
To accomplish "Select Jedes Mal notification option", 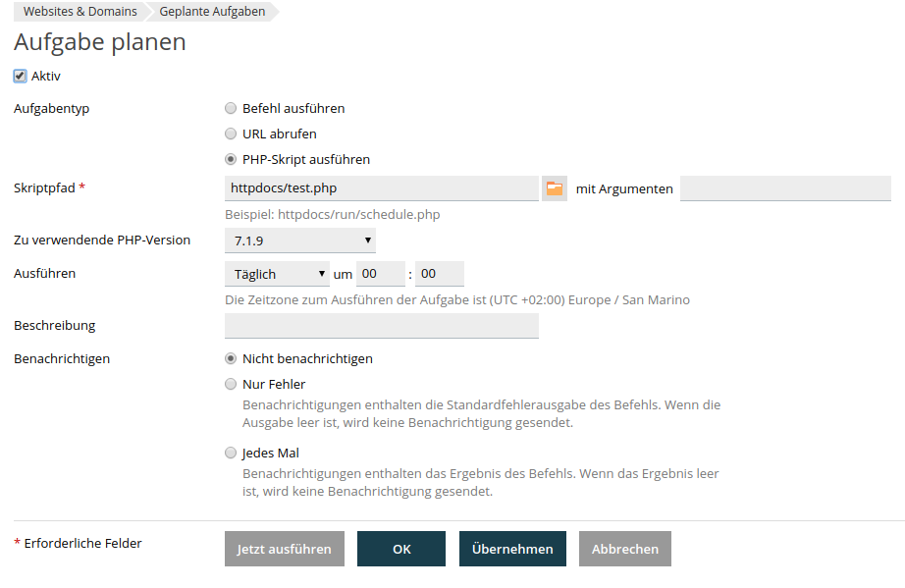I will [x=231, y=453].
